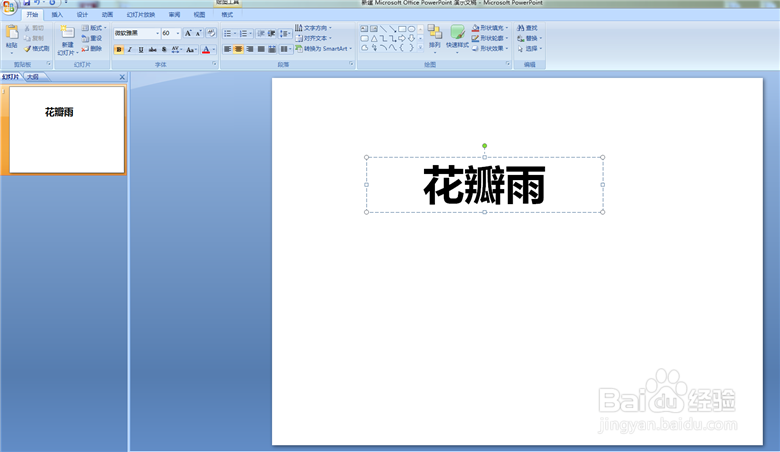The height and width of the screenshot is (452, 780).
Task: Click the Format Painter (格式刷) button
Action: 37,49
